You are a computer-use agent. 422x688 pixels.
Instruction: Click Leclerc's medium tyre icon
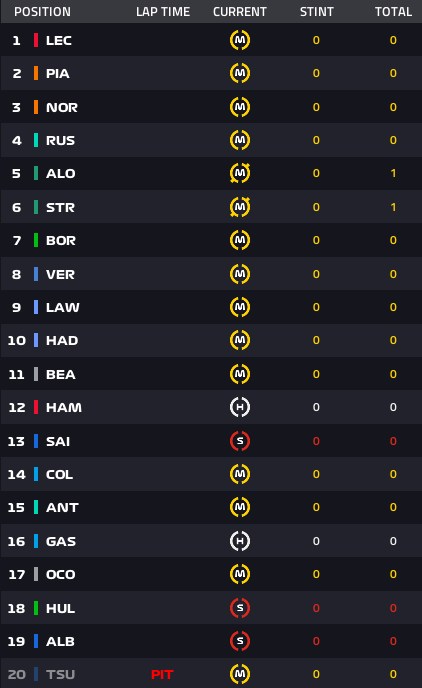240,40
